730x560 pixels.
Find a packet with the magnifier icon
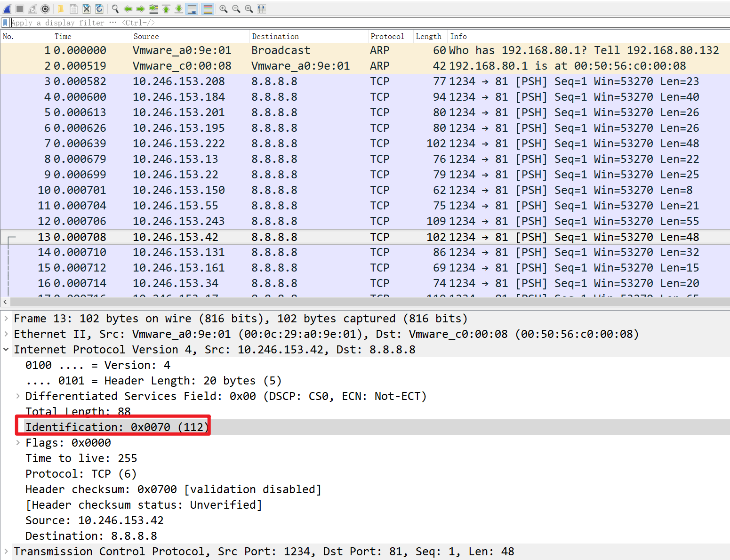coord(115,8)
